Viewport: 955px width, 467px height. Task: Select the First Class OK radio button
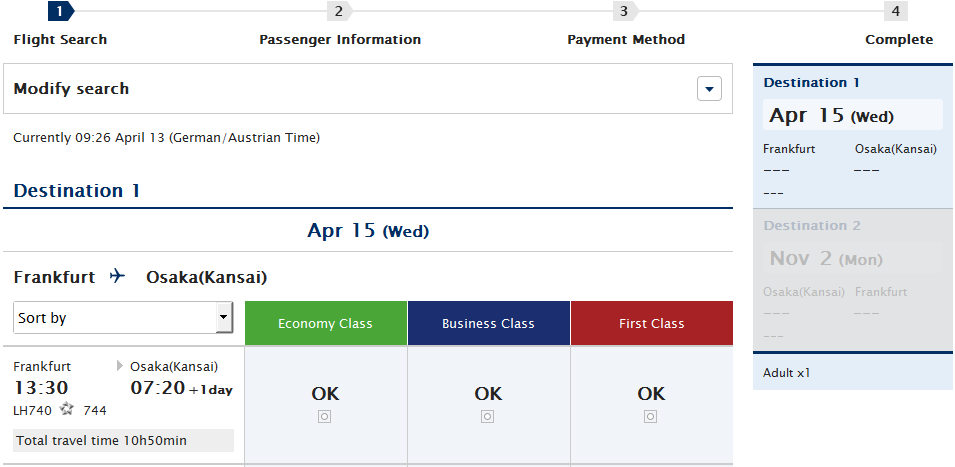click(x=651, y=416)
